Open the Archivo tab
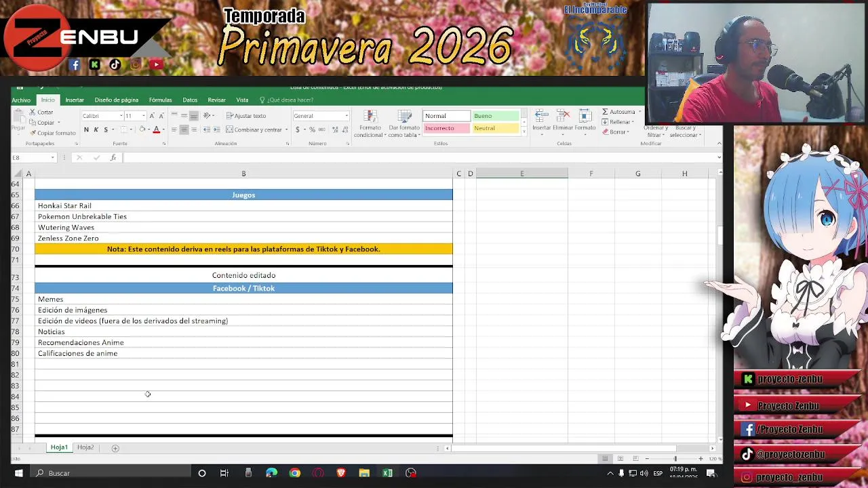 [21, 100]
